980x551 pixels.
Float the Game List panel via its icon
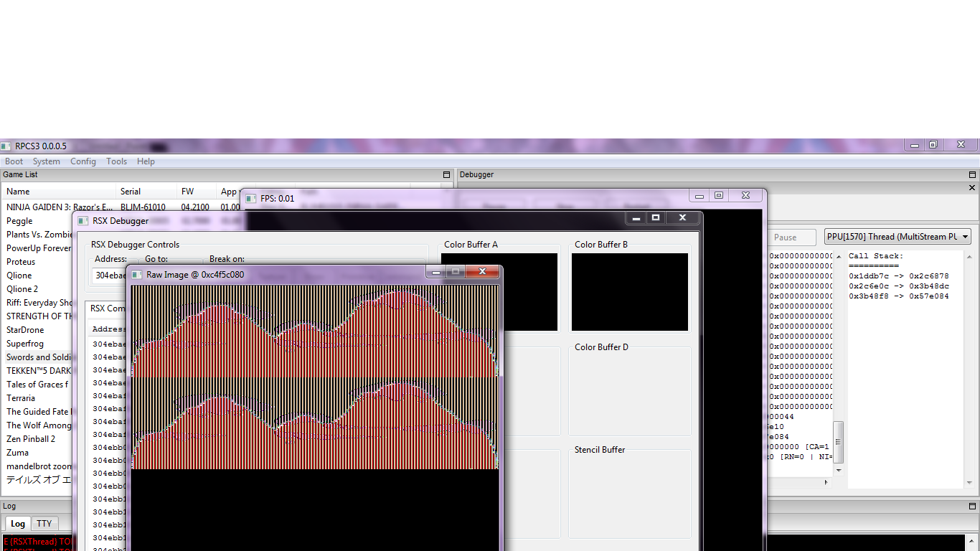[446, 174]
